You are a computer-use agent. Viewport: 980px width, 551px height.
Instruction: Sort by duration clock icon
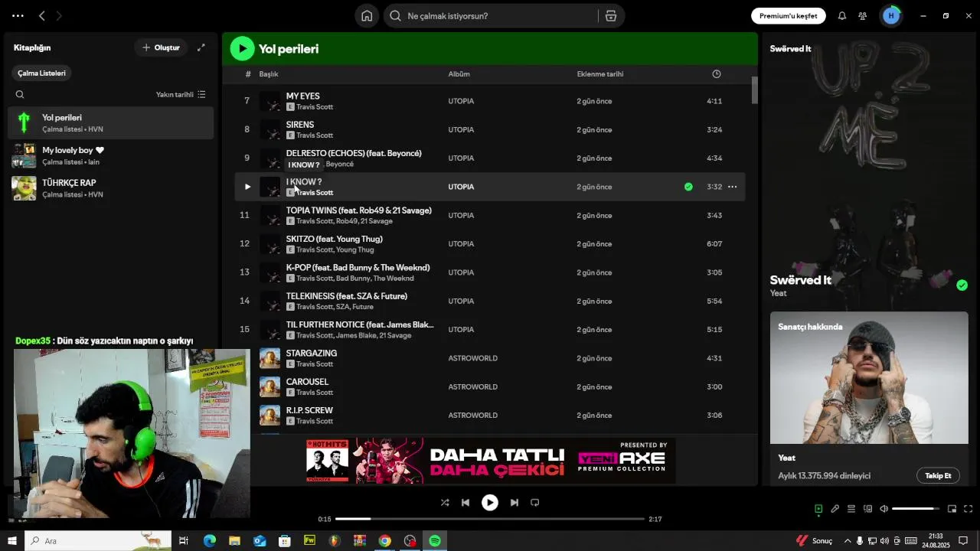[x=717, y=74]
